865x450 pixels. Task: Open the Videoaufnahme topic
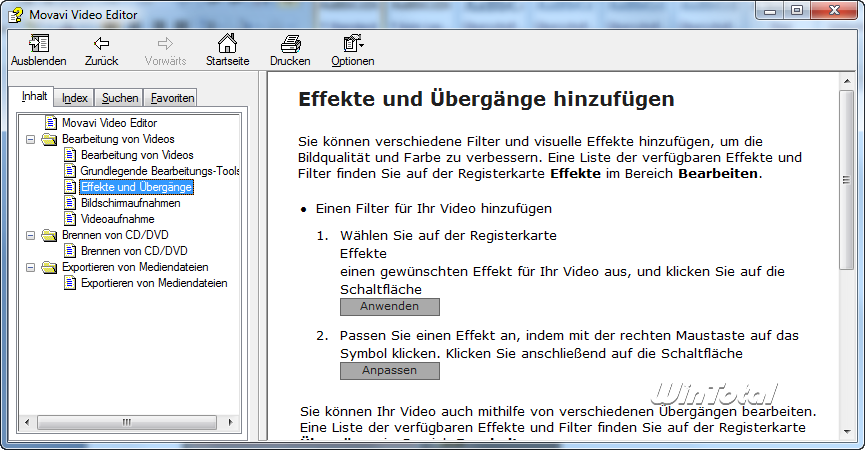(118, 219)
